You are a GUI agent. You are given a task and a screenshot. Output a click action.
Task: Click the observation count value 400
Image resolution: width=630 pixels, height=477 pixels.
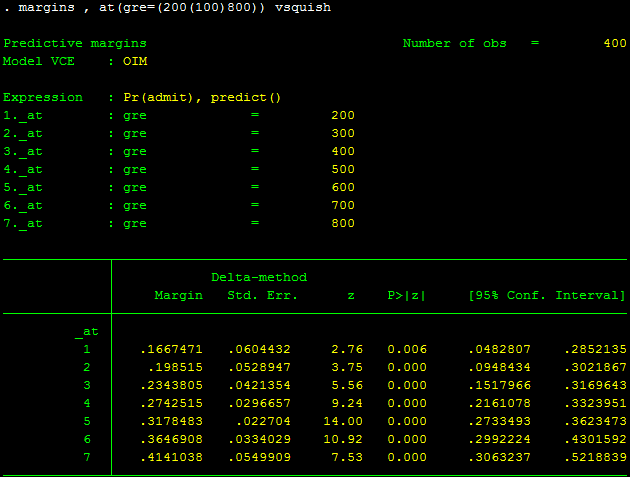pos(614,43)
